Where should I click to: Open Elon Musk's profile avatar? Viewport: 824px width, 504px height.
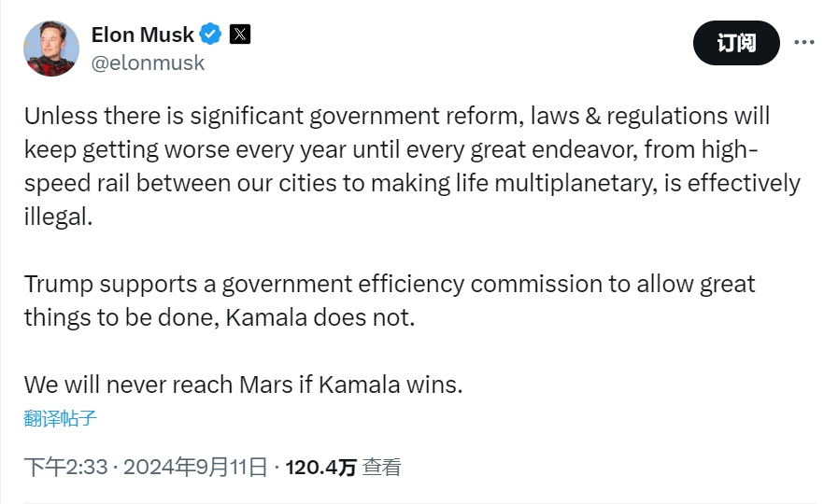(51, 49)
